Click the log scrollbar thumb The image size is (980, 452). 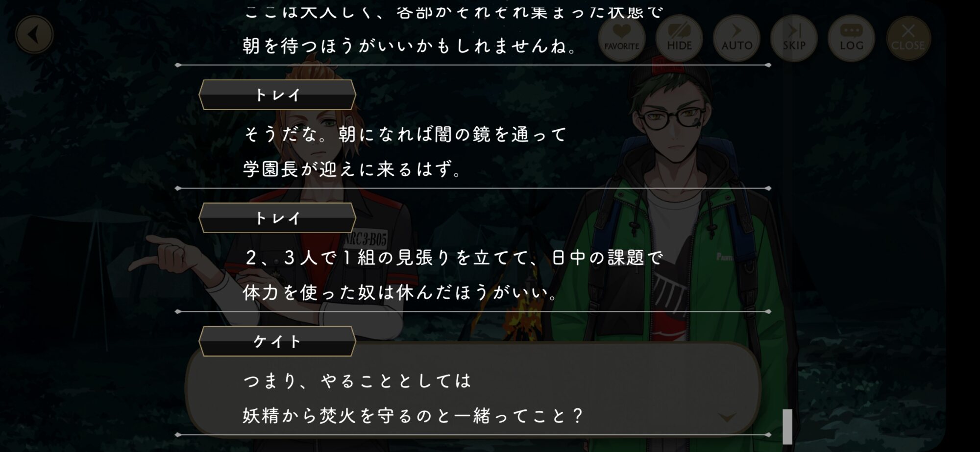coord(787,427)
